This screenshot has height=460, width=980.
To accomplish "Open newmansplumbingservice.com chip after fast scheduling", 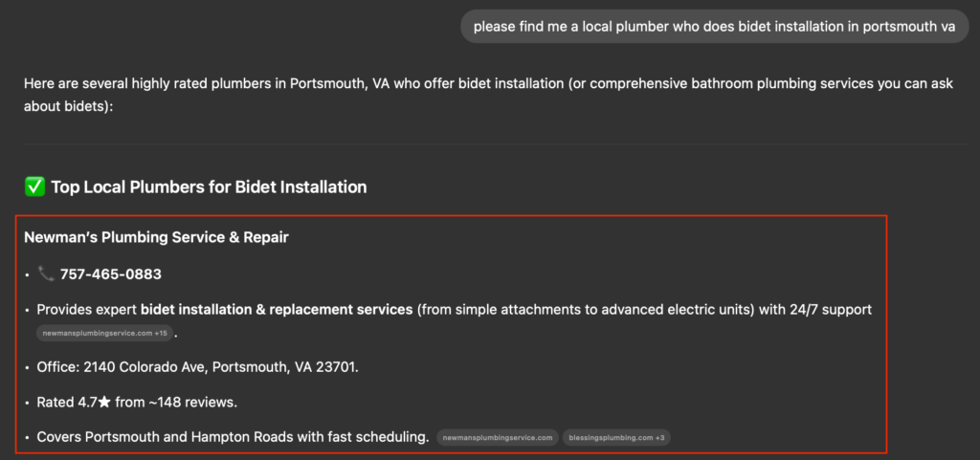I will point(498,438).
